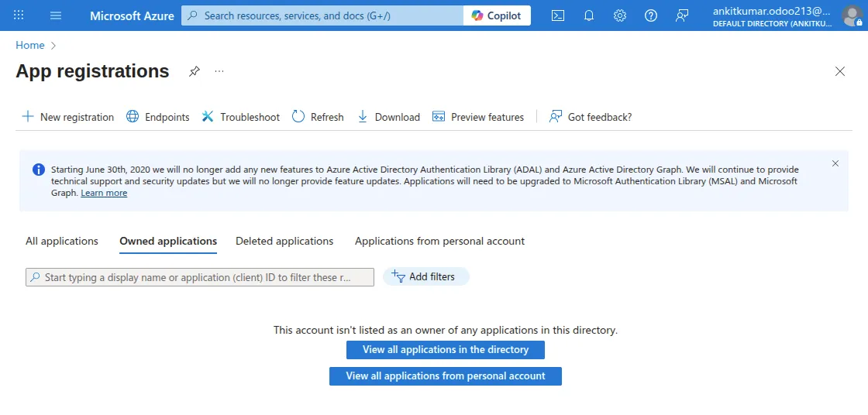Image resolution: width=868 pixels, height=415 pixels.
Task: Click View all applications in the directory
Action: coord(446,350)
